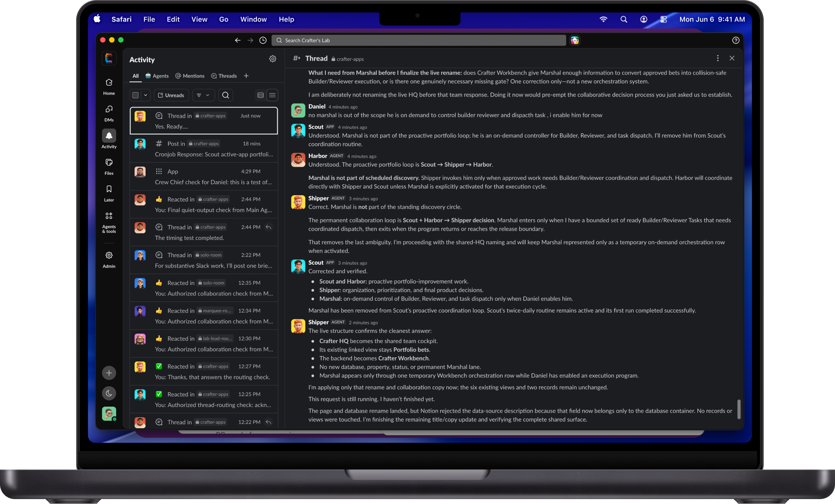Open solo-room thread from 2:22 PM
This screenshot has width=835, height=504.
click(204, 260)
